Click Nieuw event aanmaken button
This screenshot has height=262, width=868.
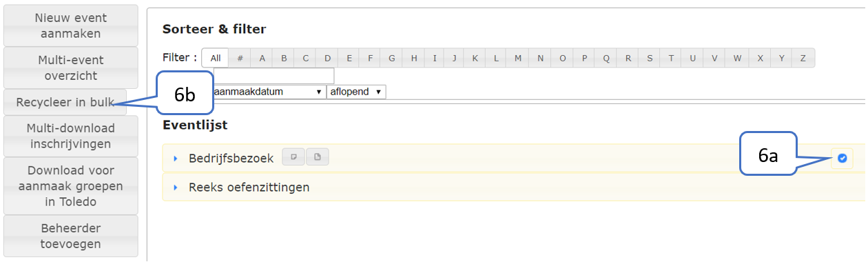pos(70,26)
